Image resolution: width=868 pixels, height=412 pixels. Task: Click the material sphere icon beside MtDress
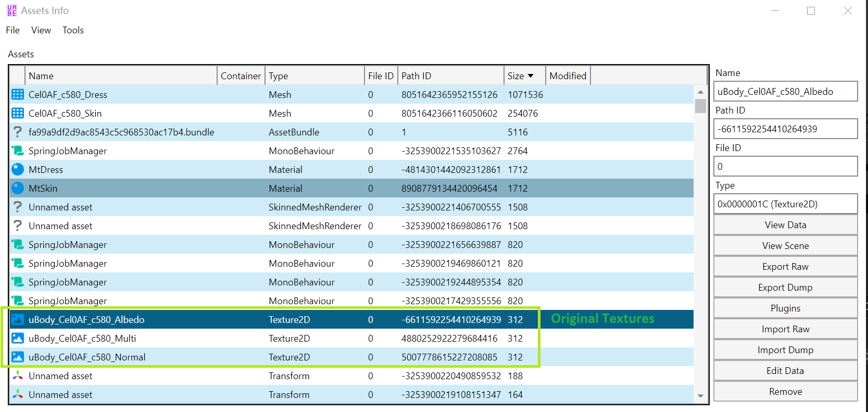click(x=18, y=169)
